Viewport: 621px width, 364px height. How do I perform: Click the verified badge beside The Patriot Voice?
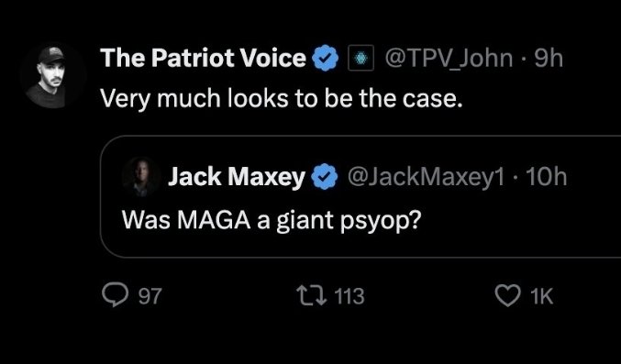pyautogui.click(x=325, y=58)
